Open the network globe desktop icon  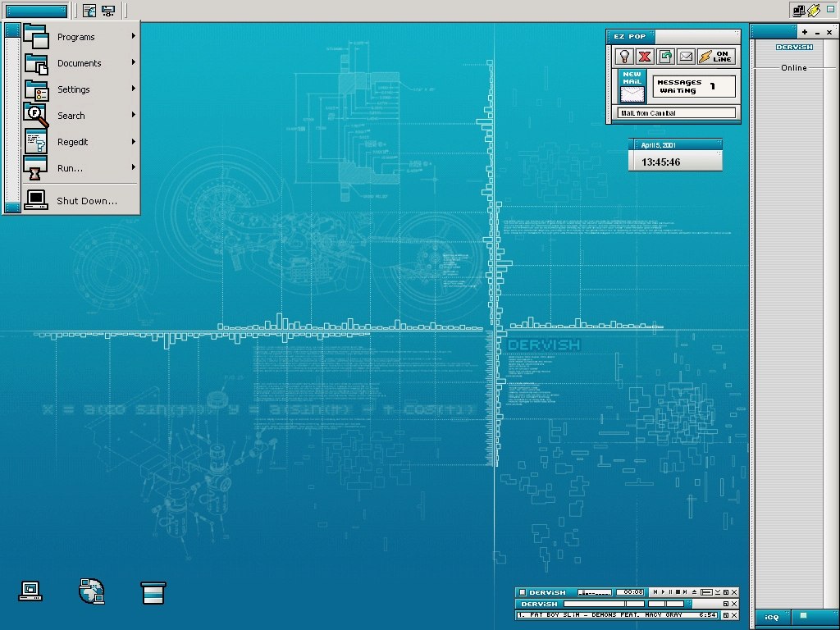(91, 591)
